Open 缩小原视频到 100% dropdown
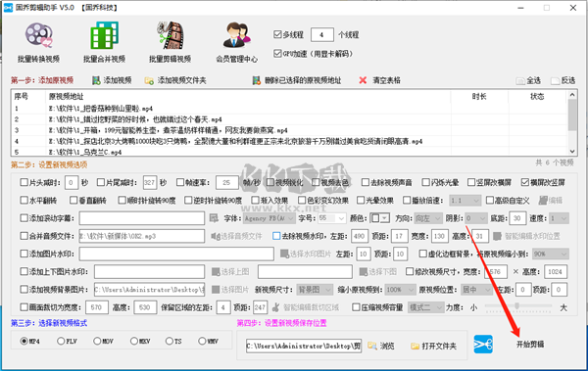 point(401,290)
